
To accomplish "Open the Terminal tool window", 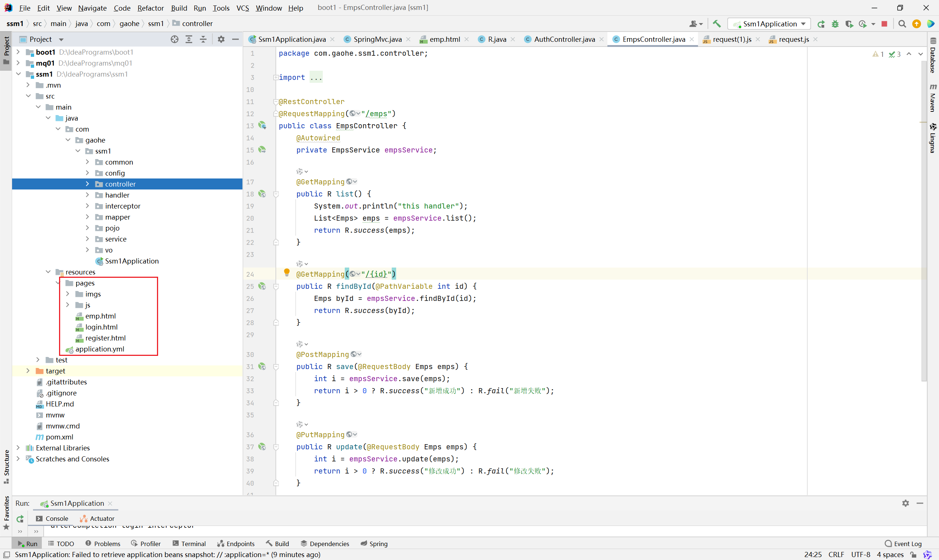I will click(189, 544).
